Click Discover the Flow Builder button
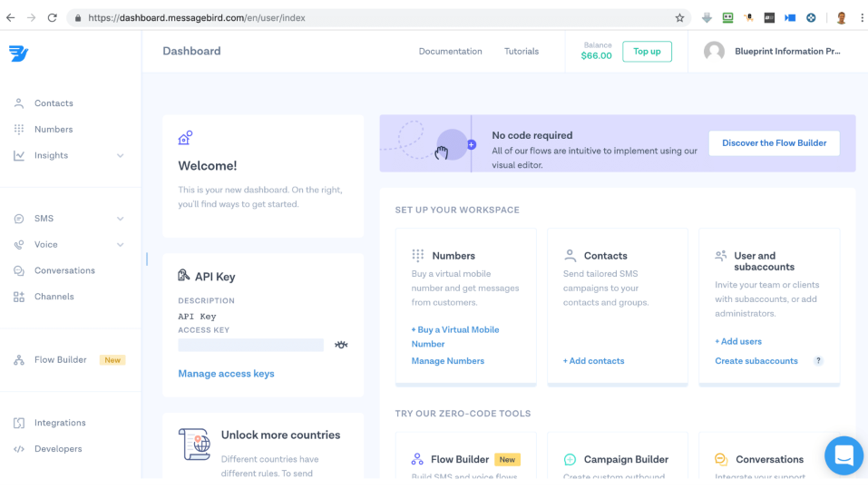The image size is (868, 489). tap(774, 142)
